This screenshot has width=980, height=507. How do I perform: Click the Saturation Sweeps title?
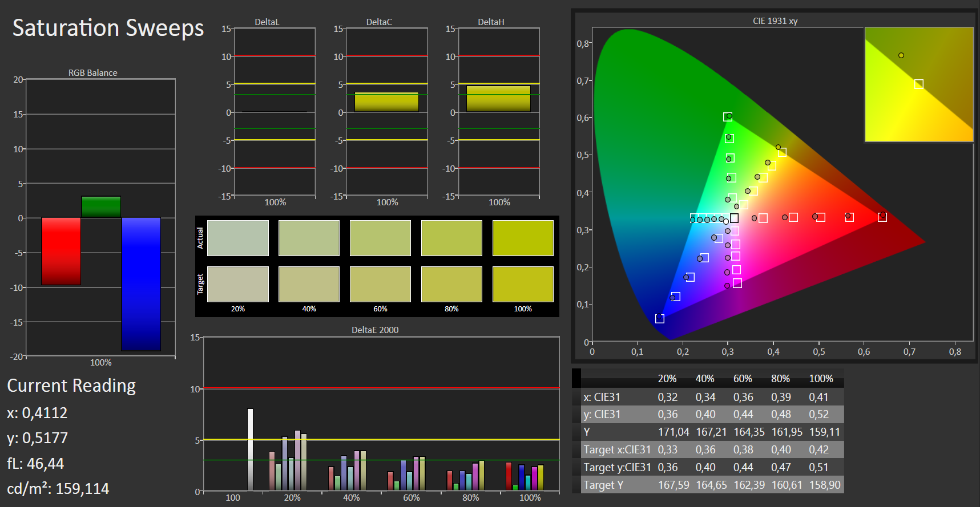pos(108,28)
